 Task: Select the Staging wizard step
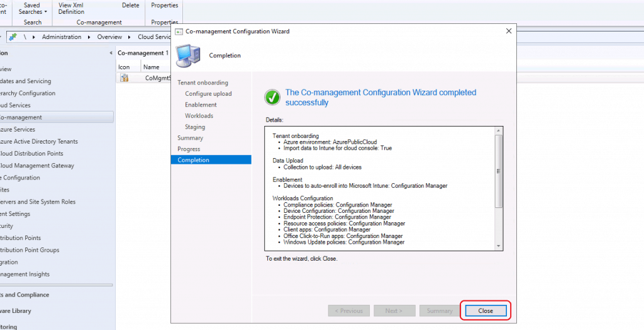(x=195, y=127)
